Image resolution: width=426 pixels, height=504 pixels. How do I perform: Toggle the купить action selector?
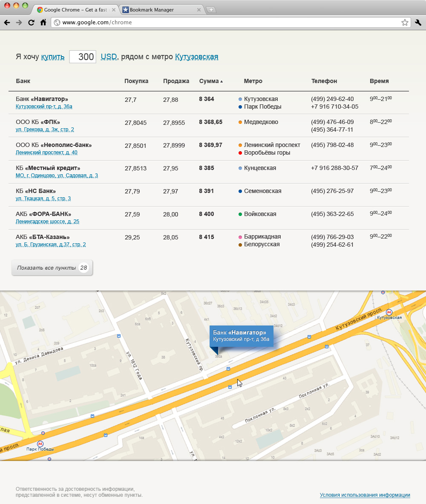coord(53,57)
